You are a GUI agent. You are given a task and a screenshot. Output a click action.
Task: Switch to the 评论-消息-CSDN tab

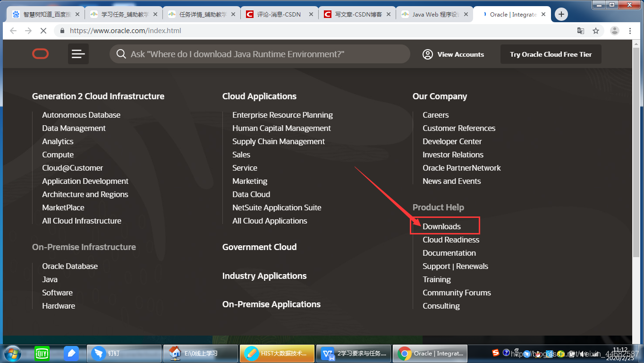[x=279, y=14]
